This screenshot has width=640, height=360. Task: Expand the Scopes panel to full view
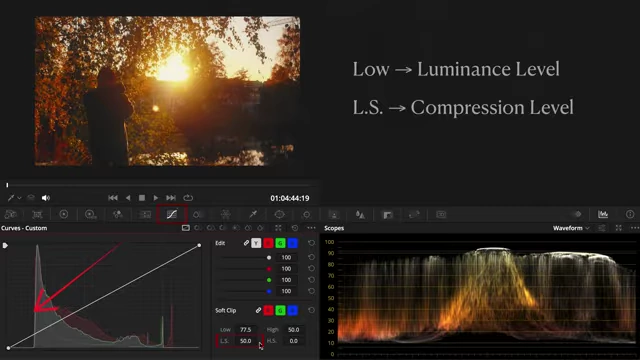(619, 228)
